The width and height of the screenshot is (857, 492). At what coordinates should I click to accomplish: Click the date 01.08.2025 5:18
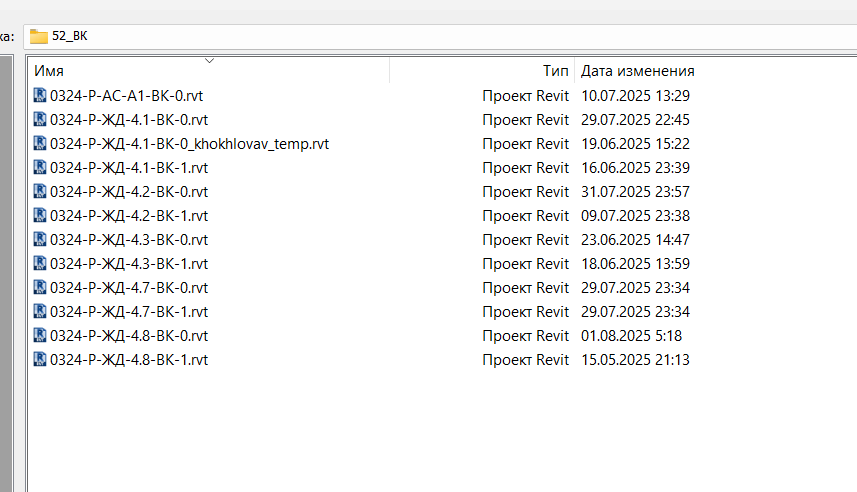(x=631, y=336)
